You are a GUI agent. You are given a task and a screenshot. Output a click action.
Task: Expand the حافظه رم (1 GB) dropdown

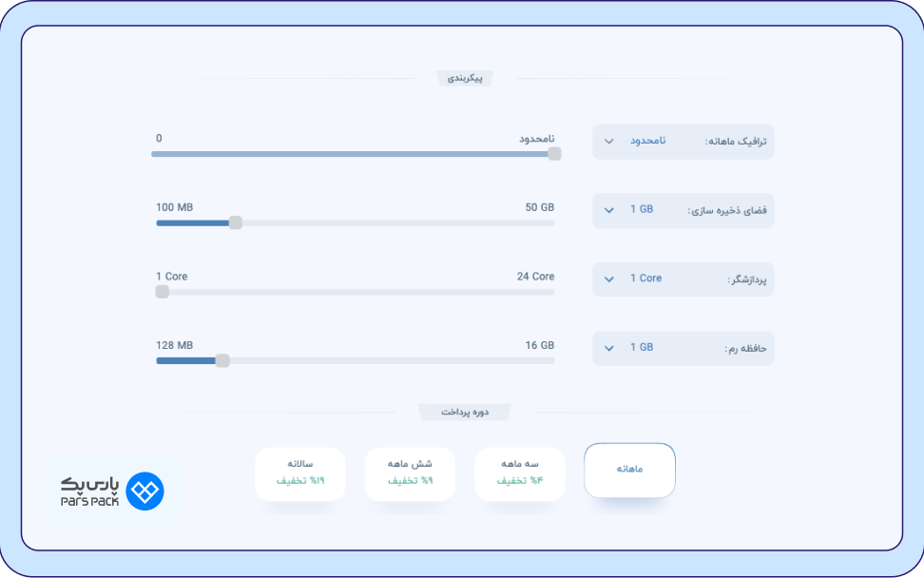(683, 348)
